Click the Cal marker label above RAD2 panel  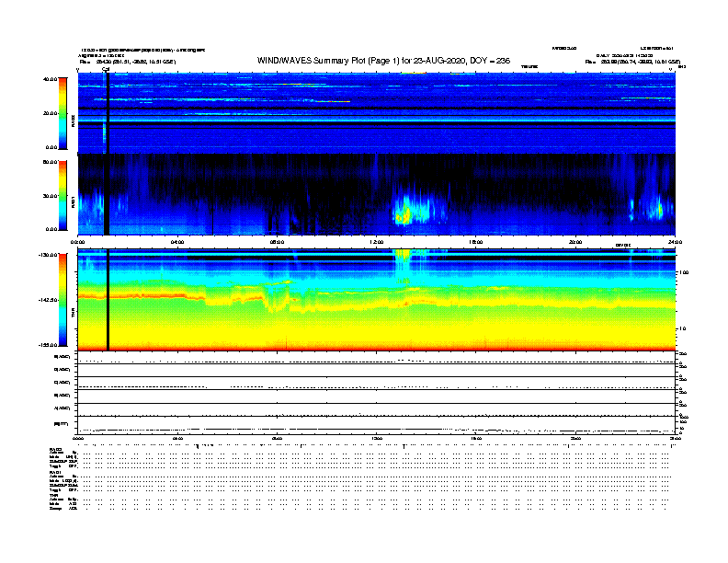(106, 70)
